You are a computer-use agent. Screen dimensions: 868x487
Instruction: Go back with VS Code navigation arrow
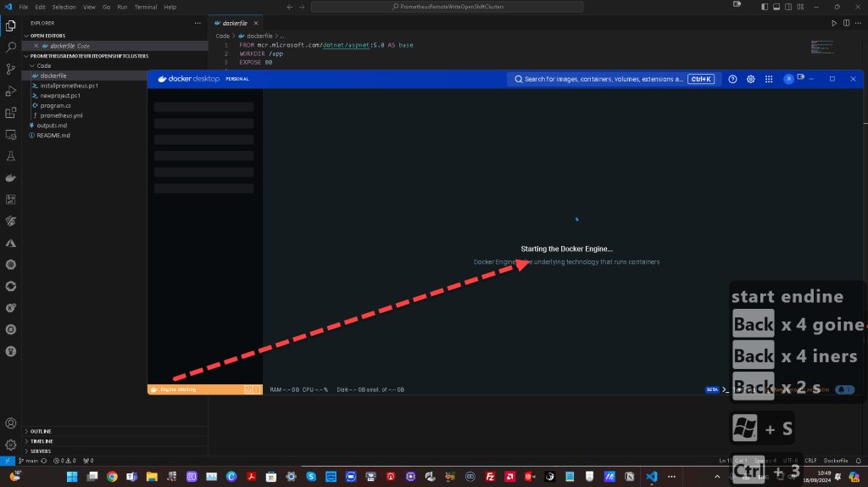[290, 7]
